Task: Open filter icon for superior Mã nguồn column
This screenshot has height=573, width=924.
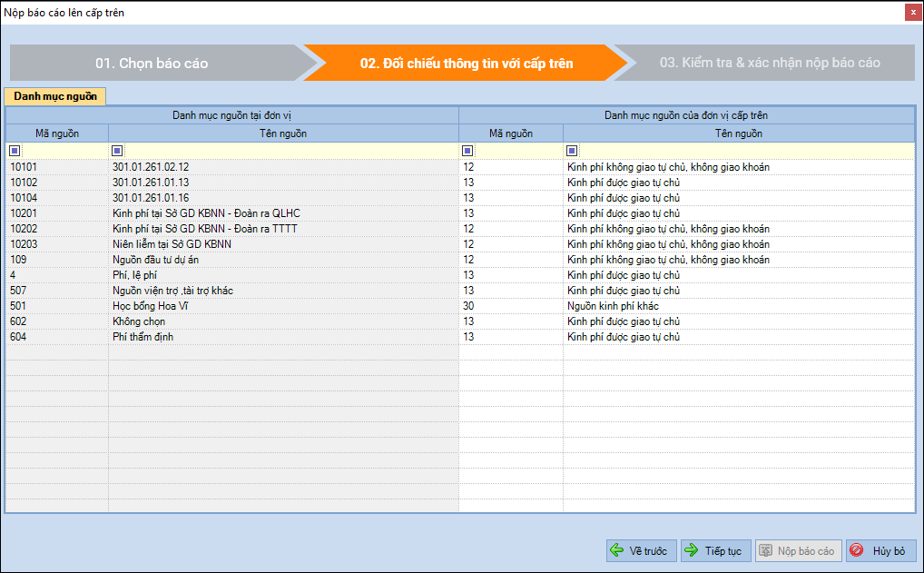Action: (468, 151)
